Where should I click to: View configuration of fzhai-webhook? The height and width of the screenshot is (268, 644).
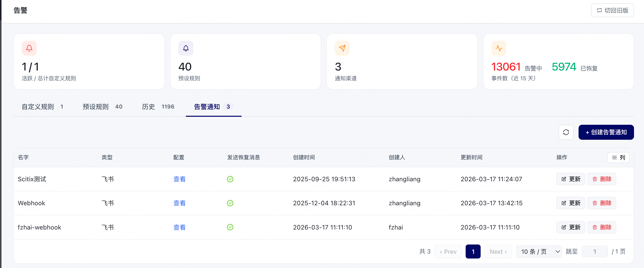pos(179,227)
